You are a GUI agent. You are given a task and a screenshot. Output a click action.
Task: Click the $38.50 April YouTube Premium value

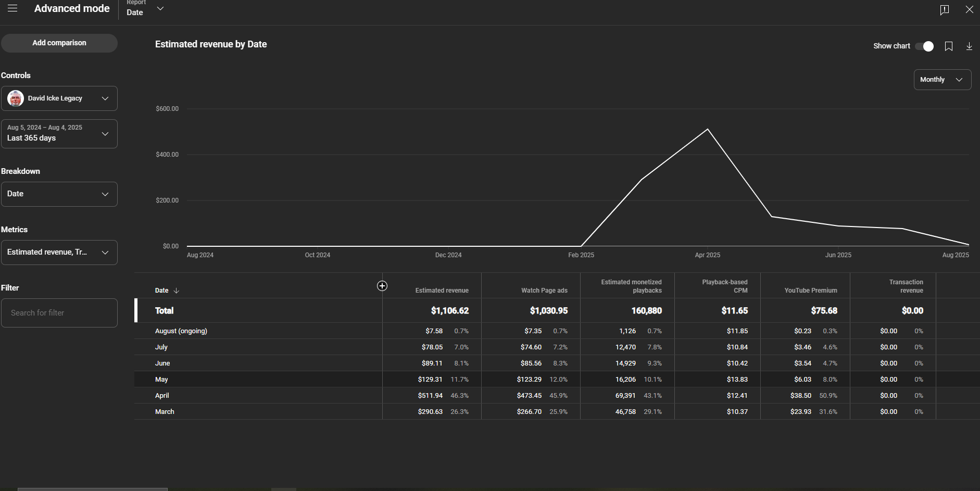pyautogui.click(x=801, y=396)
